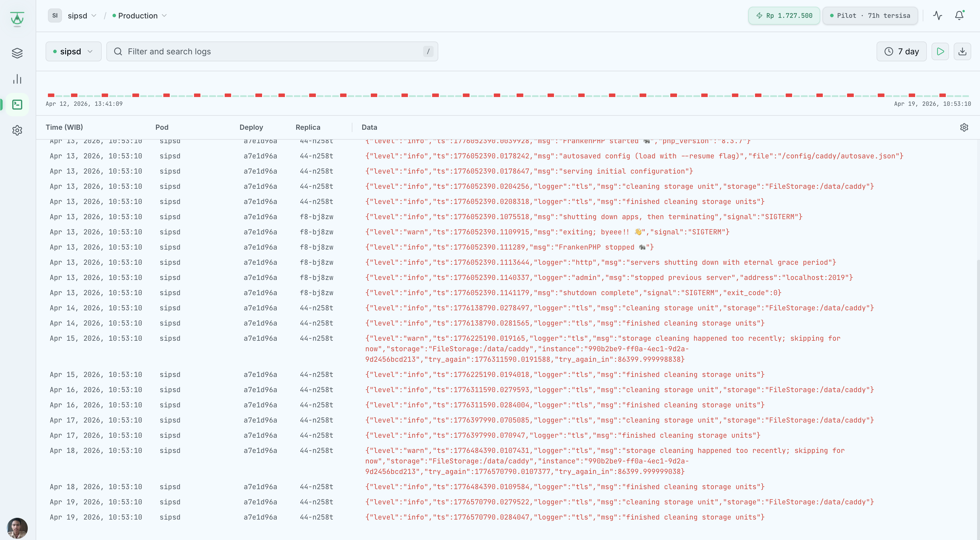This screenshot has width=980, height=540.
Task: Click the last red marker on log timeline
Action: [942, 95]
